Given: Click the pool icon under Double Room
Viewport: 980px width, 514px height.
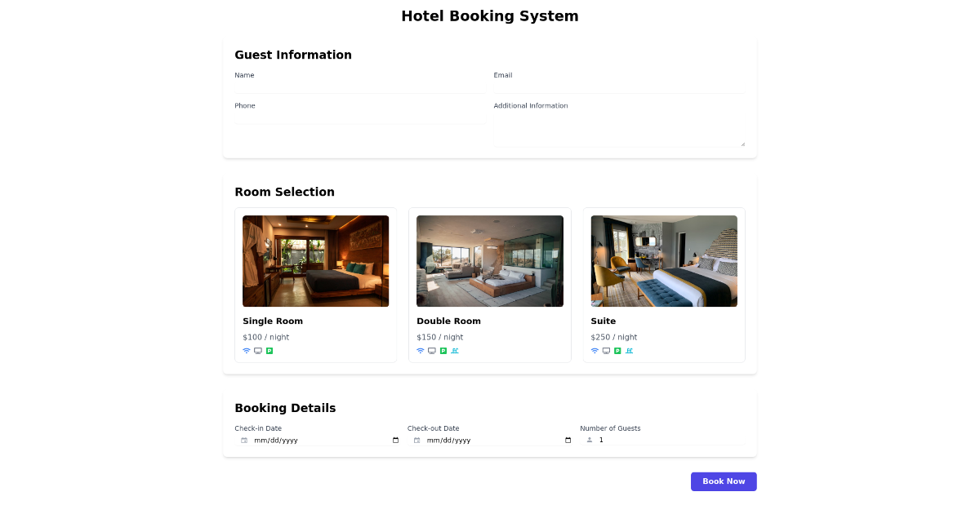Looking at the screenshot, I should coord(455,351).
